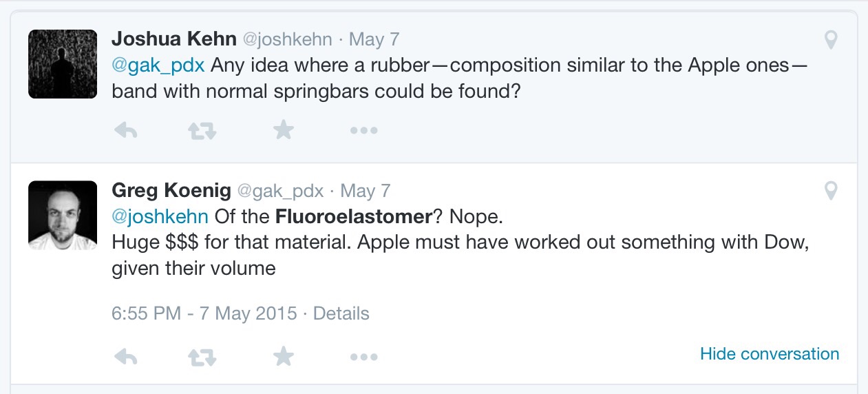Hide conversation thread
The image size is (868, 394).
[x=770, y=354]
